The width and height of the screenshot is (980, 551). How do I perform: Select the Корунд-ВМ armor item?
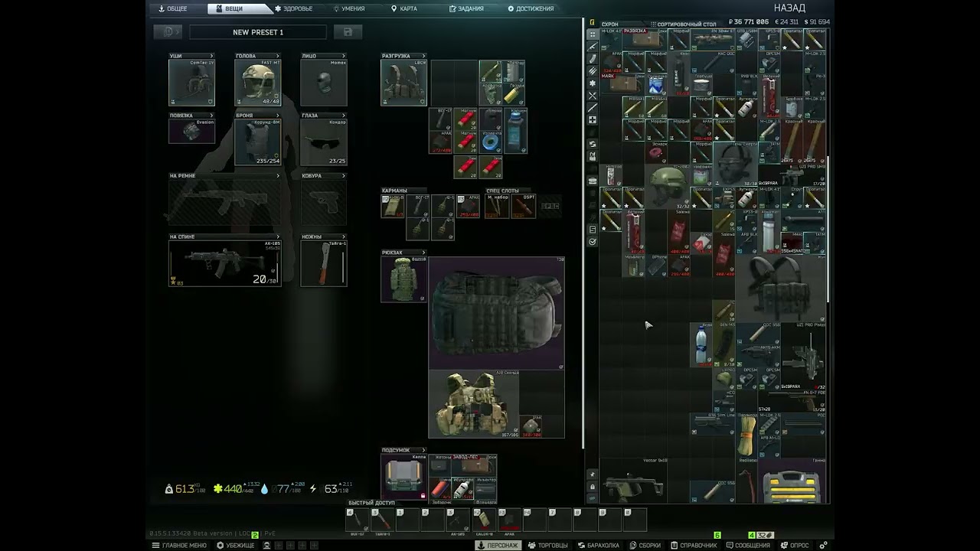coord(257,142)
